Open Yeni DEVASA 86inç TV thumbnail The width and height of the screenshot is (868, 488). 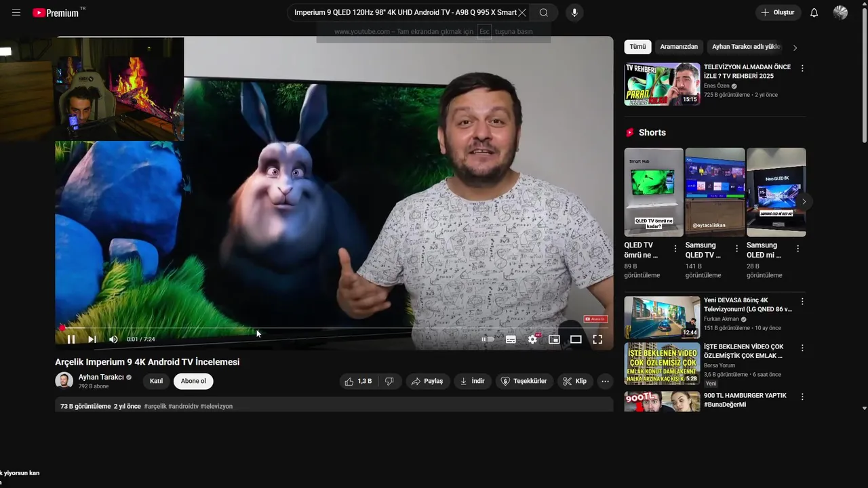click(662, 317)
